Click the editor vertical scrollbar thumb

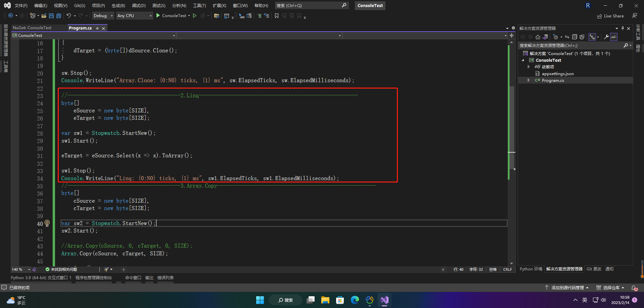(x=512, y=127)
